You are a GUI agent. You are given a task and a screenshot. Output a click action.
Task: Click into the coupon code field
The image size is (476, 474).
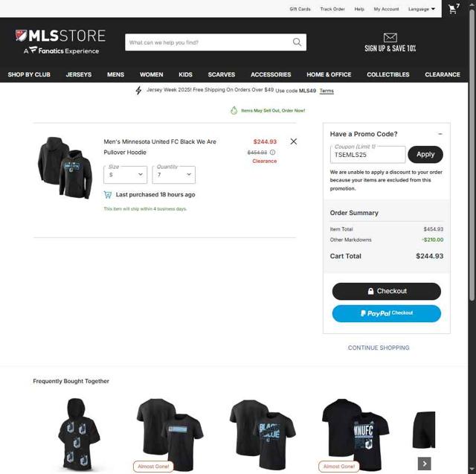(367, 155)
